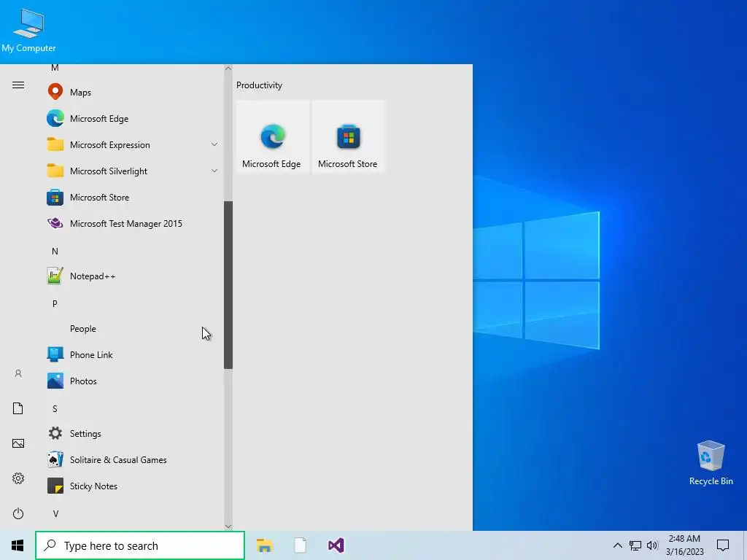Viewport: 747px width, 560px height.
Task: Open the Microsoft Expression folder icon
Action: 55,144
